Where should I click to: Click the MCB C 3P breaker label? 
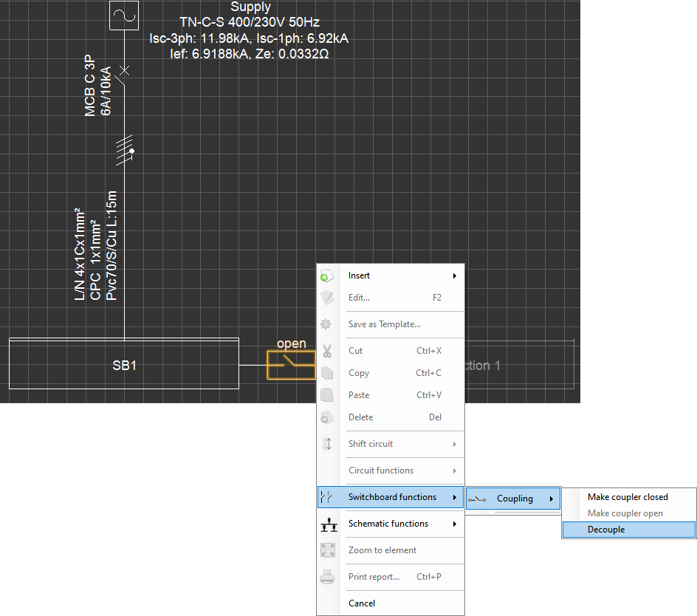[90, 86]
